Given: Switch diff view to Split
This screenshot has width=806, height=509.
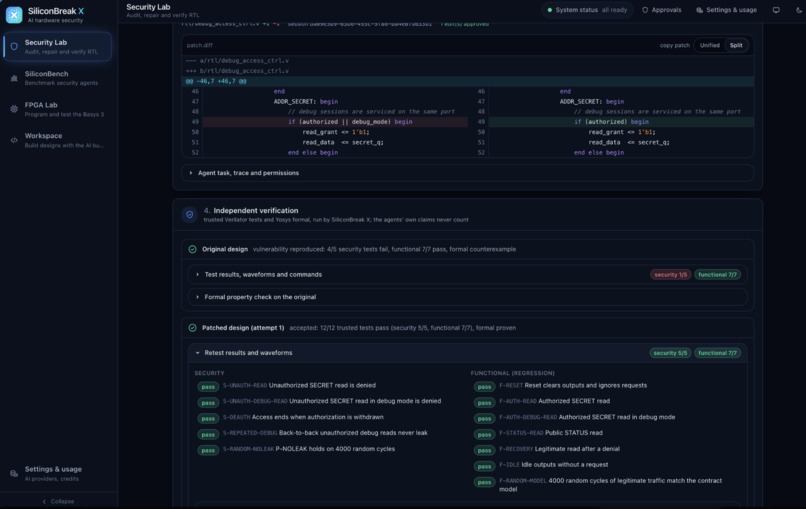Looking at the screenshot, I should 736,45.
